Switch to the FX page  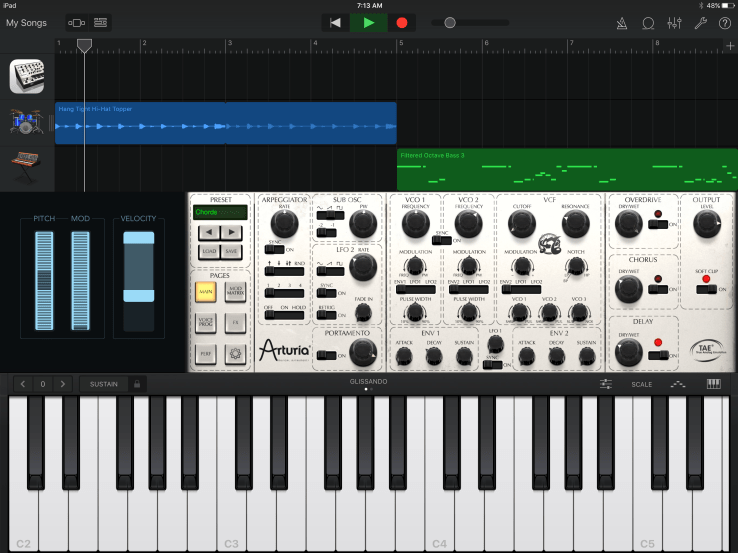pyautogui.click(x=235, y=322)
